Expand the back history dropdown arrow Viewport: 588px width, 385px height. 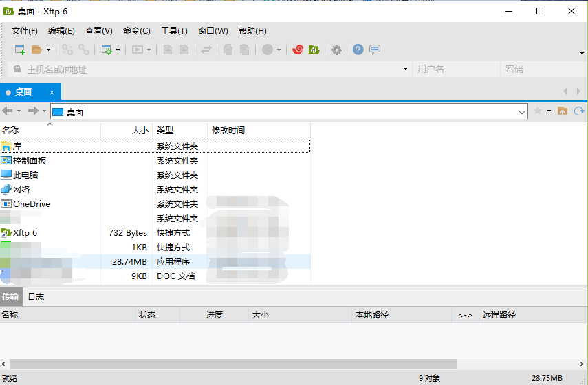19,111
